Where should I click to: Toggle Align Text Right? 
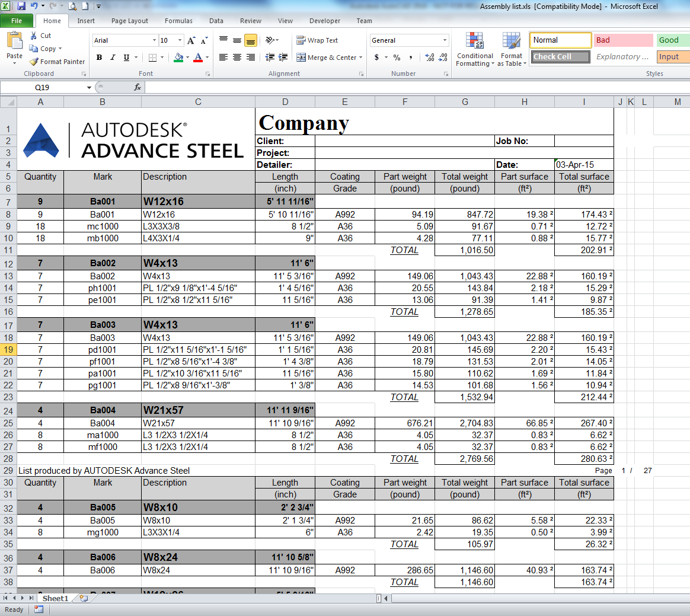(251, 57)
